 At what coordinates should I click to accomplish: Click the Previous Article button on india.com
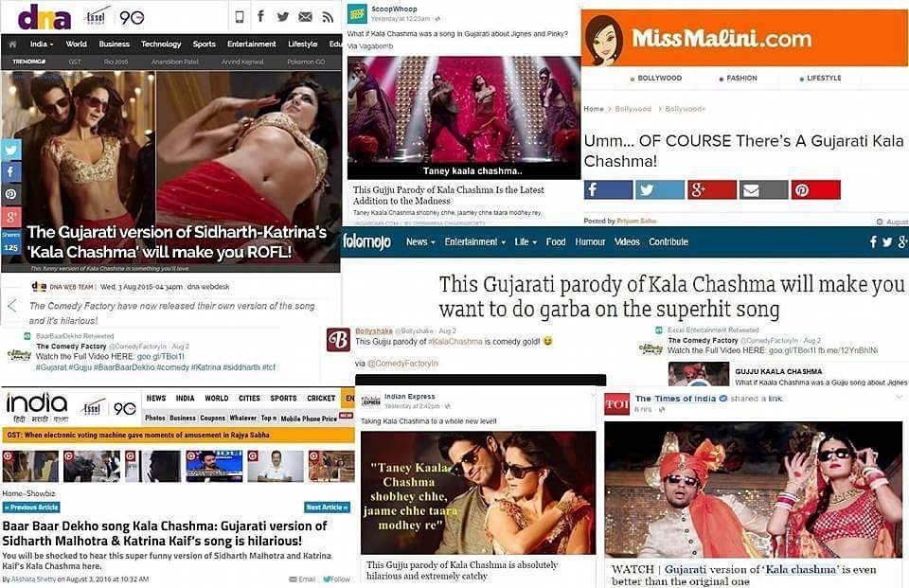[x=31, y=508]
